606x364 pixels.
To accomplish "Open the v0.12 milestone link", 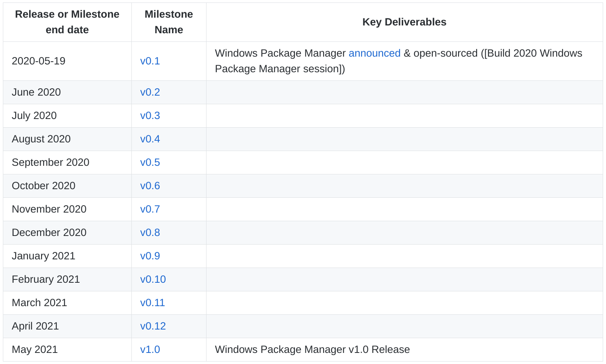I will click(153, 326).
